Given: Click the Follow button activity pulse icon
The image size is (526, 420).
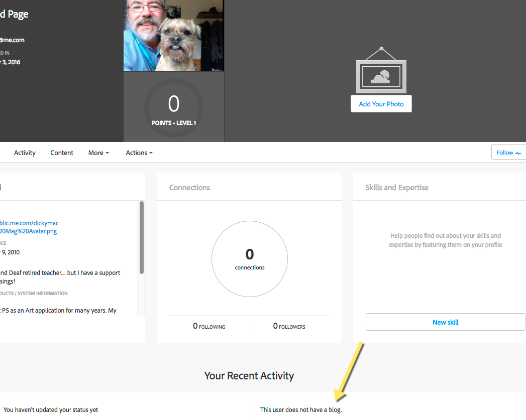Looking at the screenshot, I should (x=518, y=153).
